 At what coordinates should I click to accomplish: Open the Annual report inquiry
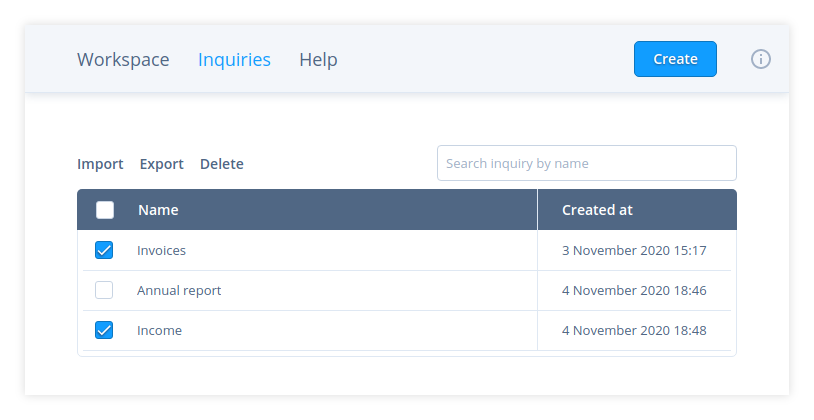179,290
